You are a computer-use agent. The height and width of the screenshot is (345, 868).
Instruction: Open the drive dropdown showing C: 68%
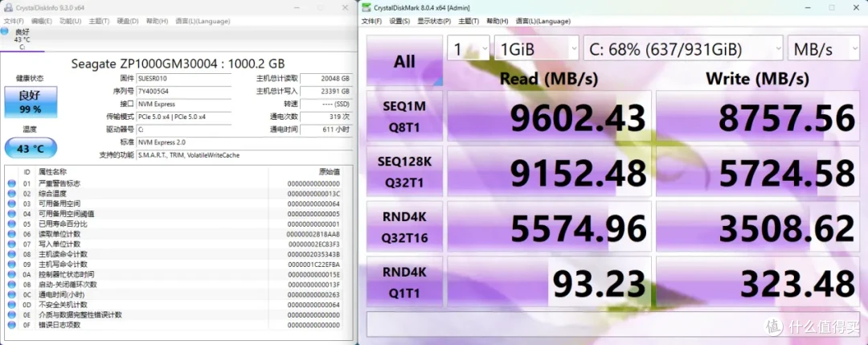[683, 48]
